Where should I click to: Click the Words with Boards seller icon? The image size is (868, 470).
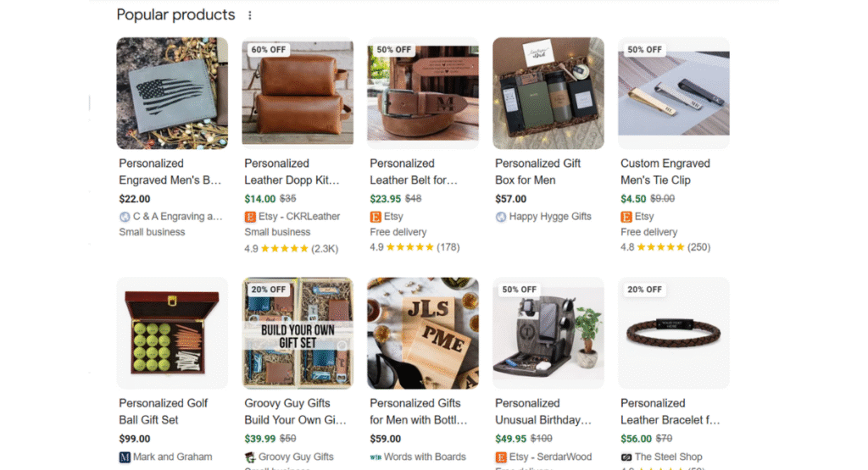(376, 457)
